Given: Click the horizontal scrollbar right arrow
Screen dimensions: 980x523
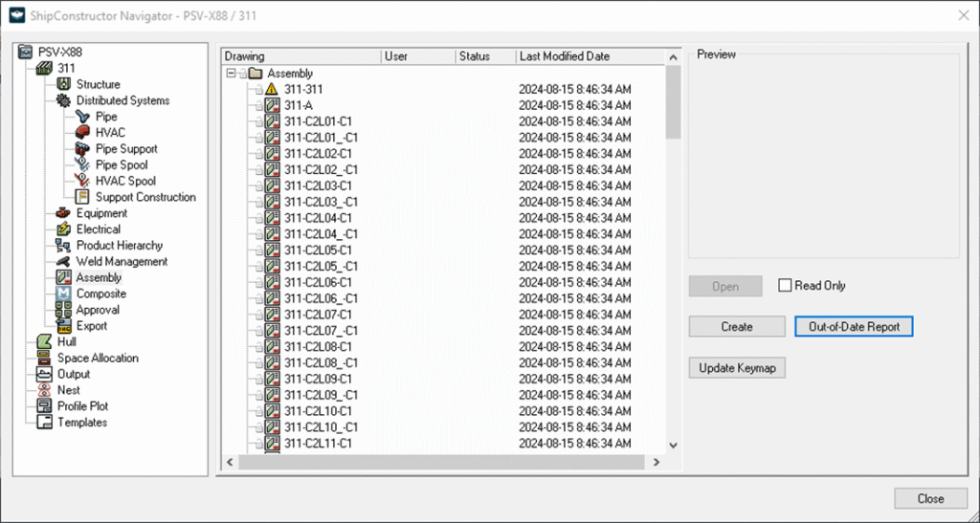Looking at the screenshot, I should coord(657,463).
